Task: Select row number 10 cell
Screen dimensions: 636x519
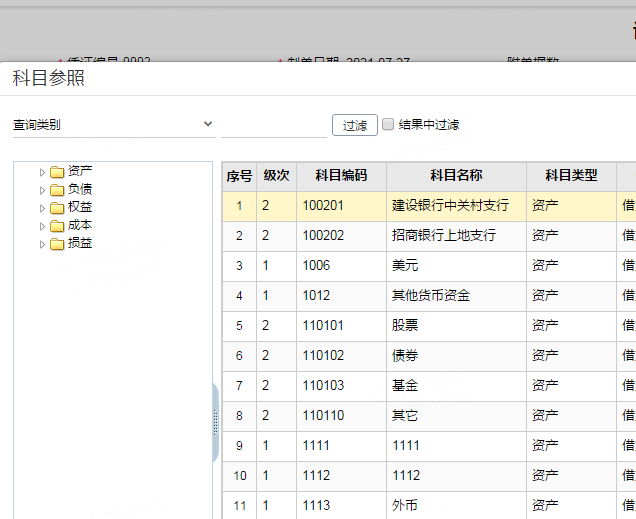Action: click(x=239, y=476)
